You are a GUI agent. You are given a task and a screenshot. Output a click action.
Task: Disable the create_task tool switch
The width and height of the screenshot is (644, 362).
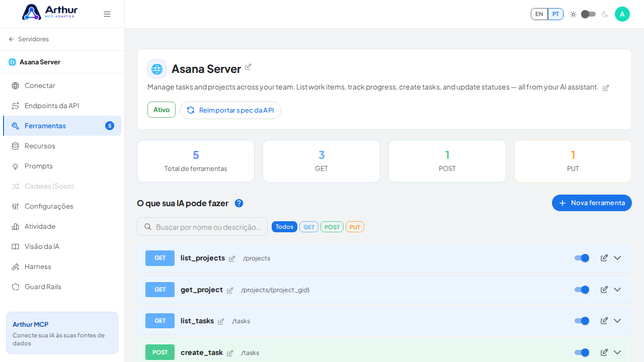coord(582,352)
